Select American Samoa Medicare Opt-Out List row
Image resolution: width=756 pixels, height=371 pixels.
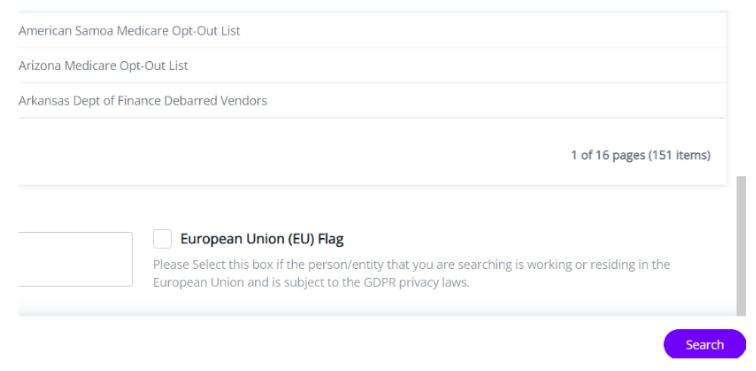372,30
